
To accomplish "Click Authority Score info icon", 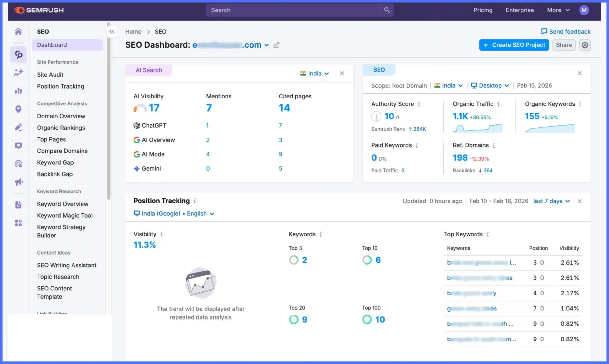I will tap(419, 104).
